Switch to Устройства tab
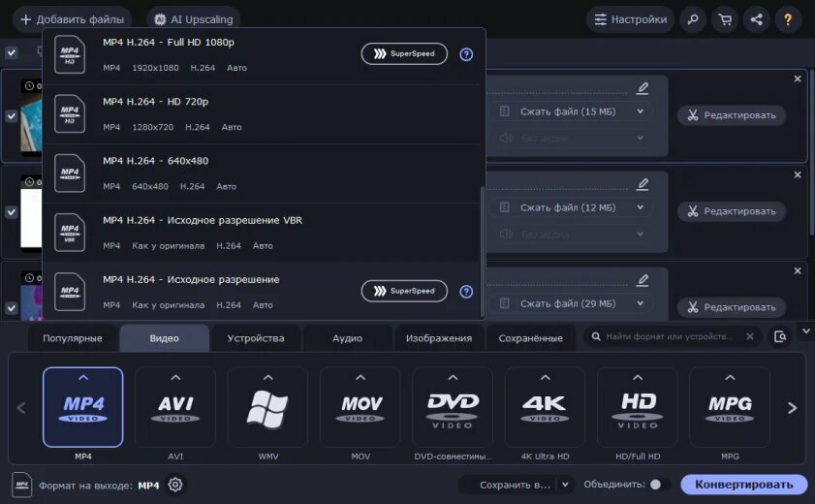 [x=256, y=338]
